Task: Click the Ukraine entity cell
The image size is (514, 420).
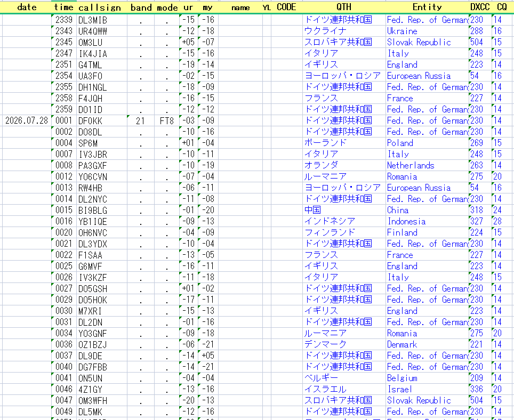Action: click(427, 31)
